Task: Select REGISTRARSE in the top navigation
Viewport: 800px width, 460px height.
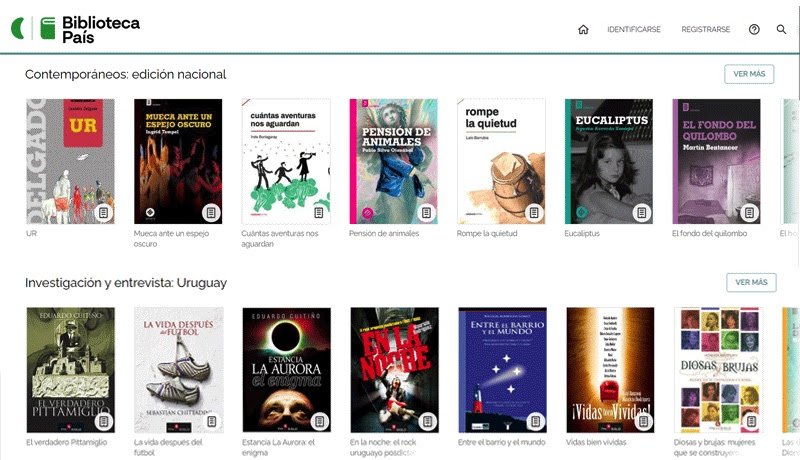Action: [705, 30]
